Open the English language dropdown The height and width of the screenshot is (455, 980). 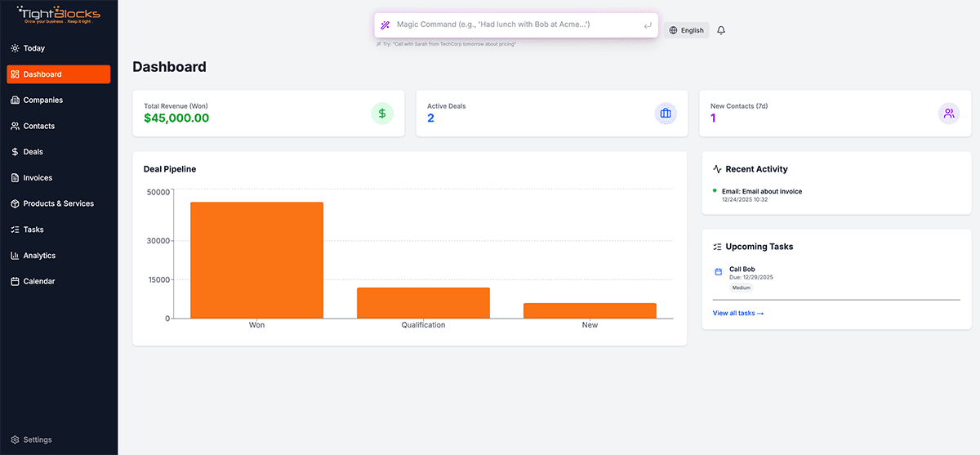tap(686, 30)
